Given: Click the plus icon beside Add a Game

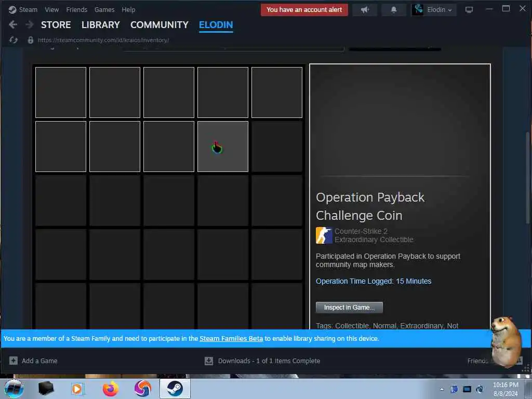Looking at the screenshot, I should tap(13, 361).
